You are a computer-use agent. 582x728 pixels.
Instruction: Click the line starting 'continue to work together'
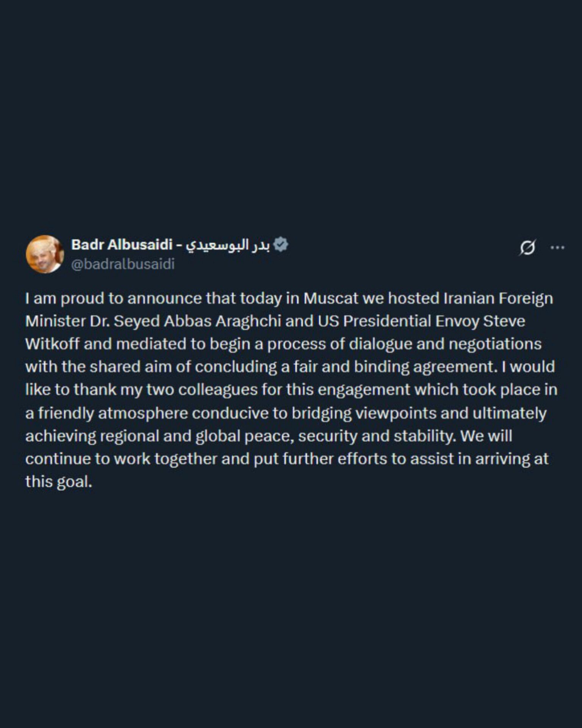pos(287,459)
